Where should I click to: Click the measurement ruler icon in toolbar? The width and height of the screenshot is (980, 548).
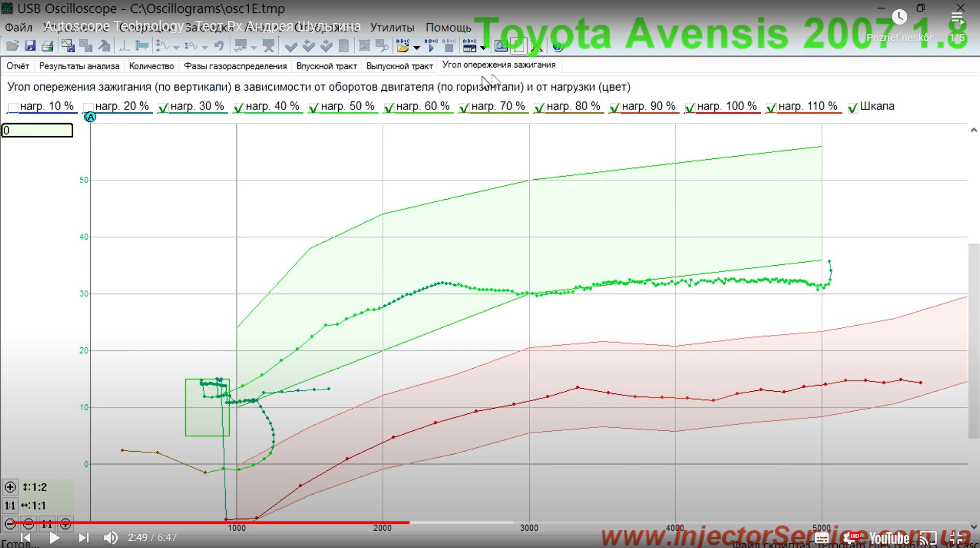click(142, 46)
